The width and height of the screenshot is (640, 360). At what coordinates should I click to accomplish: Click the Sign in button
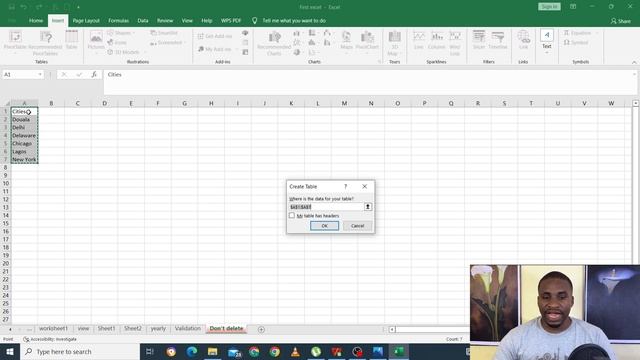point(549,7)
